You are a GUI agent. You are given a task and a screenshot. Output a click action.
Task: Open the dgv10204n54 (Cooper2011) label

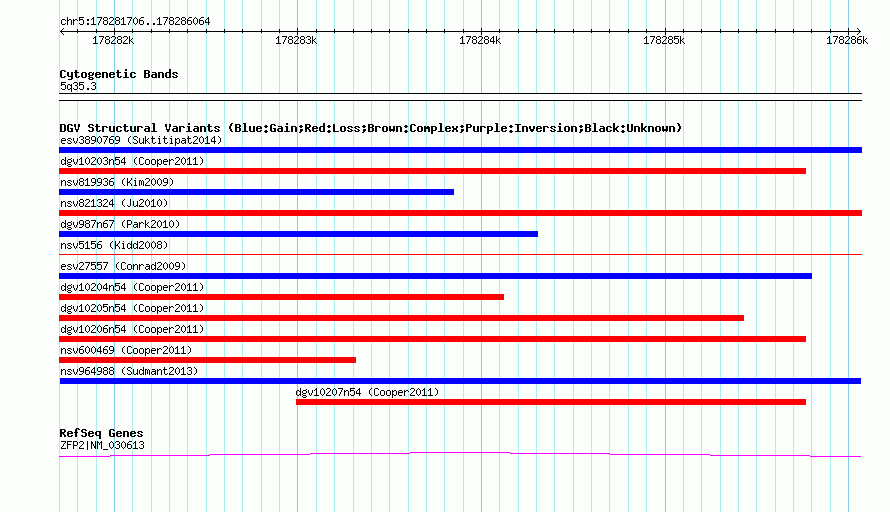(x=132, y=287)
